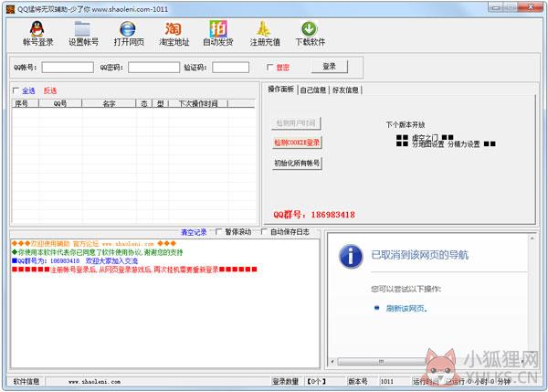
Task: Click the version value 1011 in status bar
Action: [387, 382]
